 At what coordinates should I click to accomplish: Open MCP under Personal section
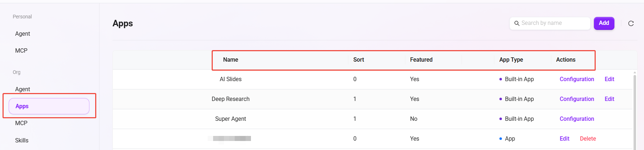coord(21,50)
